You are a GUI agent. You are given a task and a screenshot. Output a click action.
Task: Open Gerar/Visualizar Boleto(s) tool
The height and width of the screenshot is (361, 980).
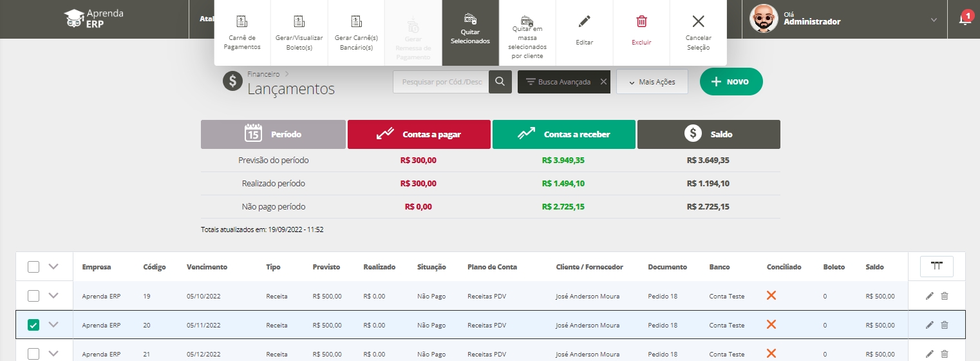299,21
